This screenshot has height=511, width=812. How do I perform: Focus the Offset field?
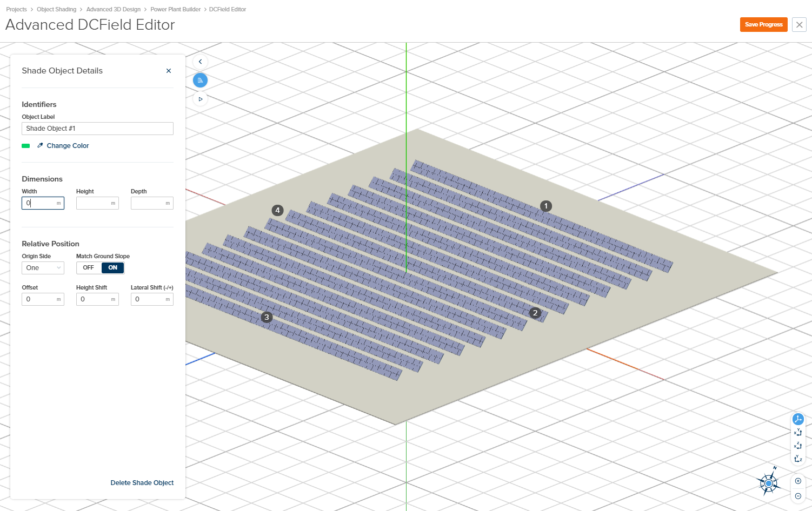43,299
